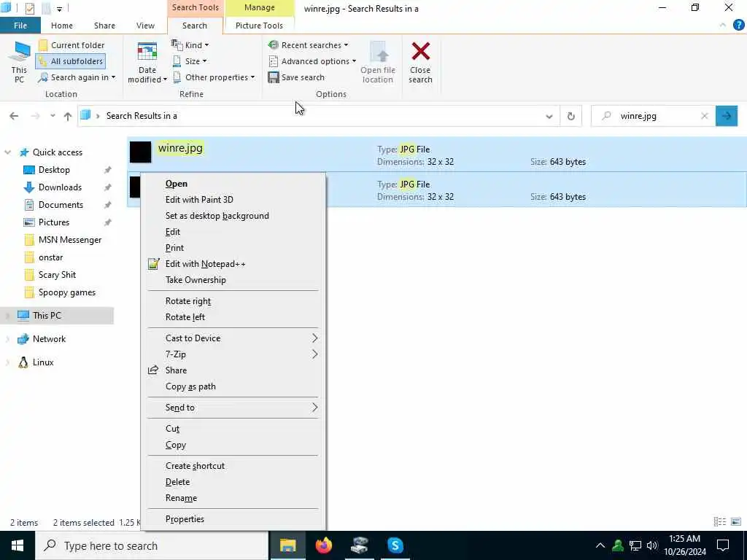Open Kind filter dropdown
Screen dimensions: 747x560
[x=190, y=45]
